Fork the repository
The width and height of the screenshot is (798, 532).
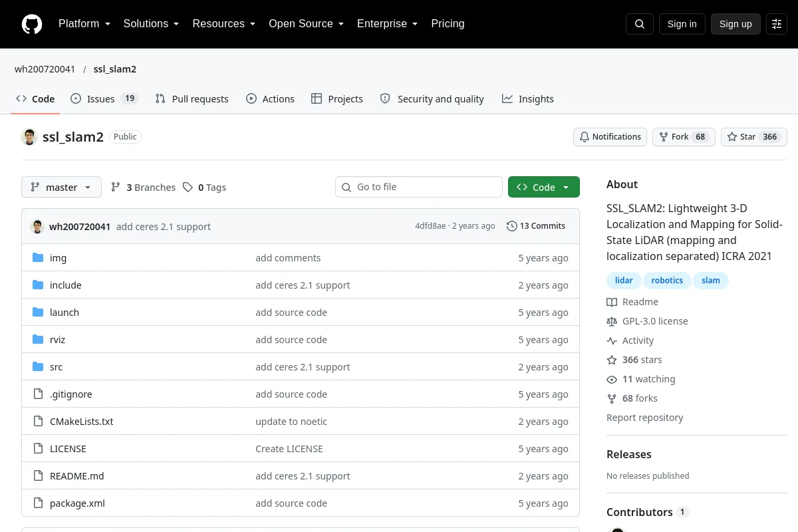coord(684,137)
